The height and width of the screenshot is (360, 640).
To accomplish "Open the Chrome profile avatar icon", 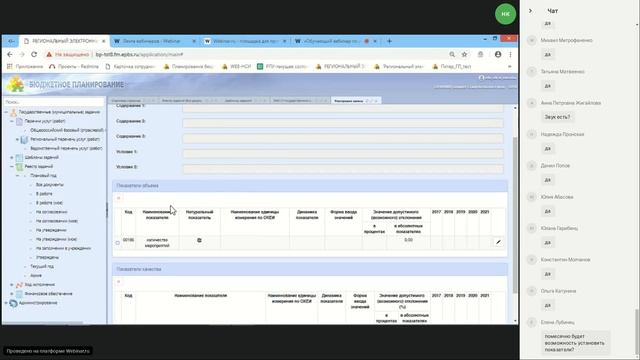I will pos(498,54).
